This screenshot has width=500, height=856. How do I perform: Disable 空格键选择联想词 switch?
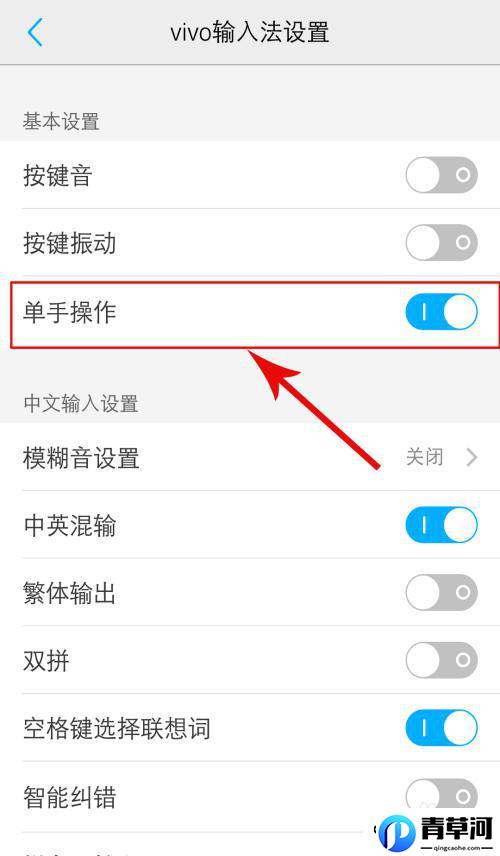441,728
